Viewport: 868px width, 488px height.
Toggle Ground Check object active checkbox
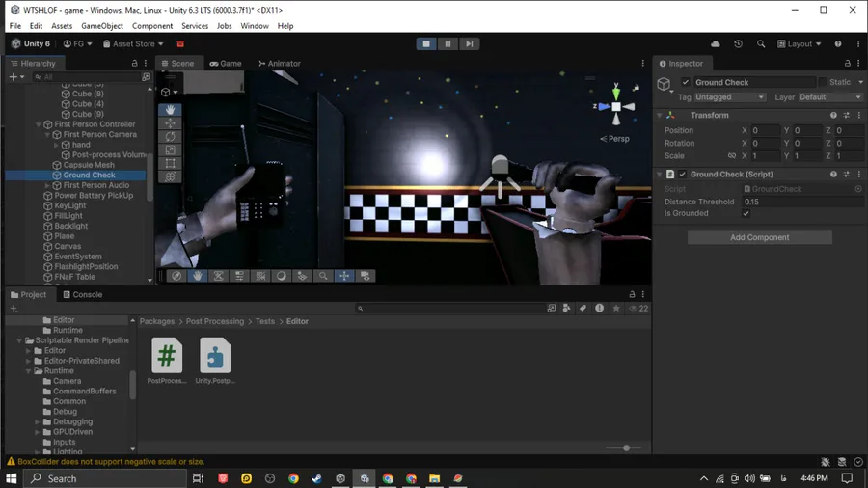click(x=686, y=82)
